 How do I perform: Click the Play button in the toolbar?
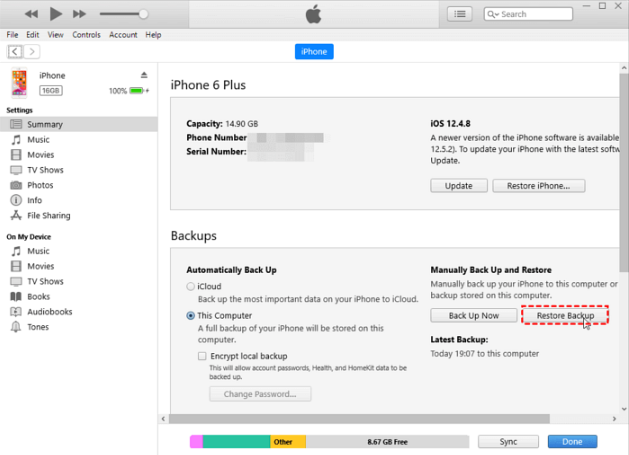click(x=56, y=14)
